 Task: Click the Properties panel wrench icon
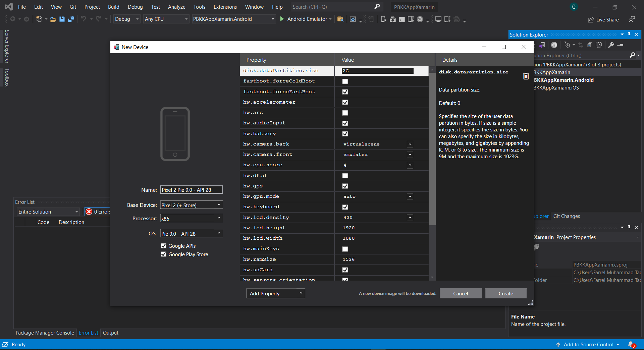[x=537, y=247]
